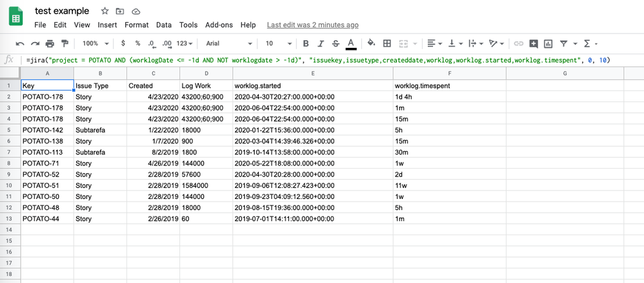Image resolution: width=644 pixels, height=283 pixels.
Task: Click the Create a filter icon
Action: 564,43
